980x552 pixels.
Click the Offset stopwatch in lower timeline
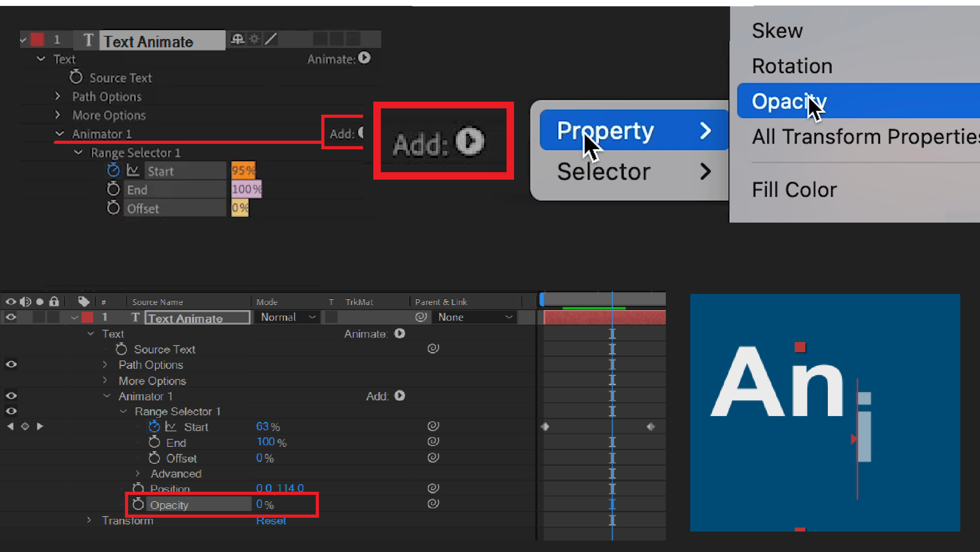point(154,458)
